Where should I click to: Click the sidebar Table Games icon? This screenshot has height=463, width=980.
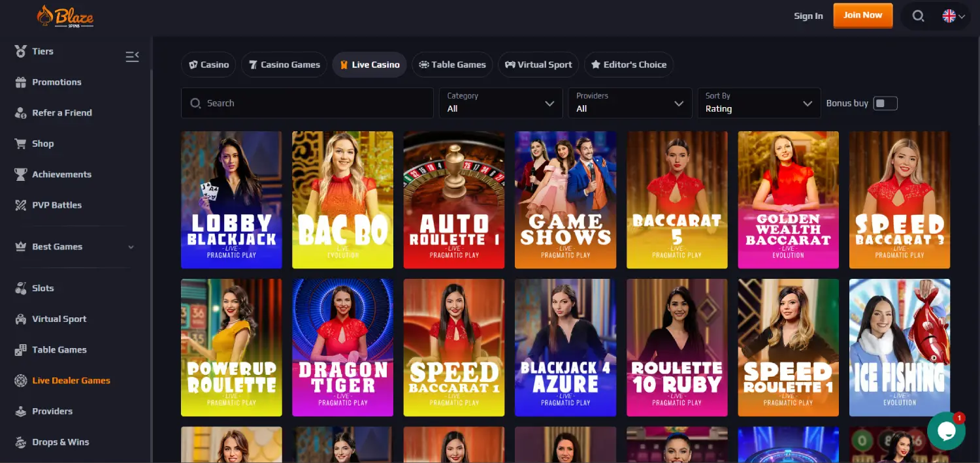click(20, 350)
